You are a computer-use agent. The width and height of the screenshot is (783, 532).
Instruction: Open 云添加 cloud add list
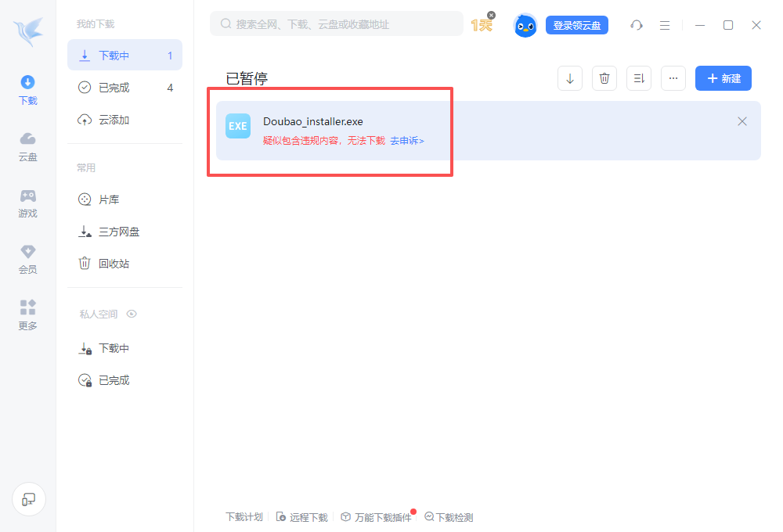point(124,120)
